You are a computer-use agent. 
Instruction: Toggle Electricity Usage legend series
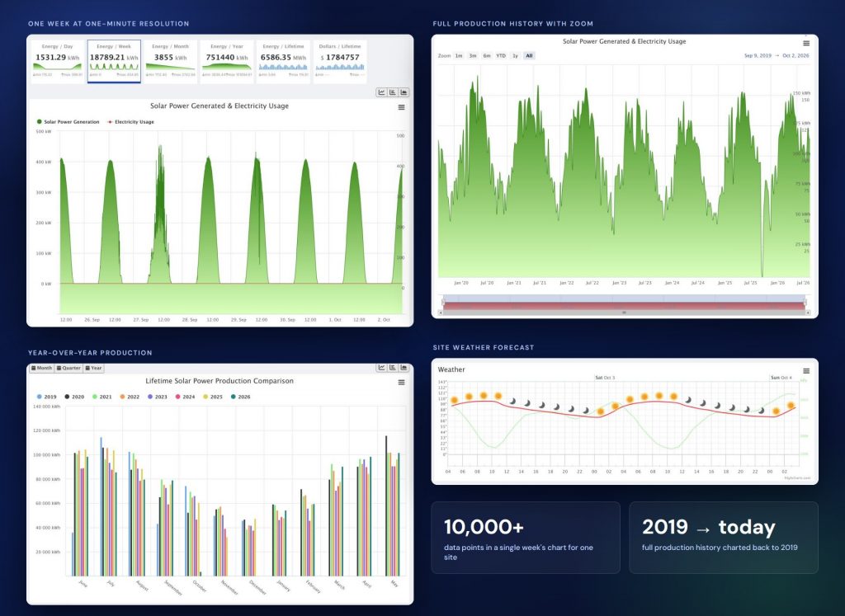point(131,122)
